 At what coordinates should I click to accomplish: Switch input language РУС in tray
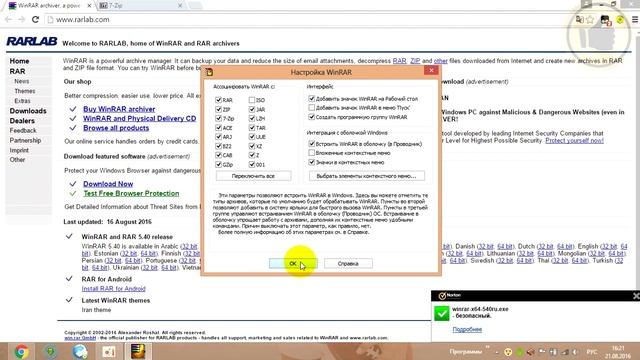(592, 352)
